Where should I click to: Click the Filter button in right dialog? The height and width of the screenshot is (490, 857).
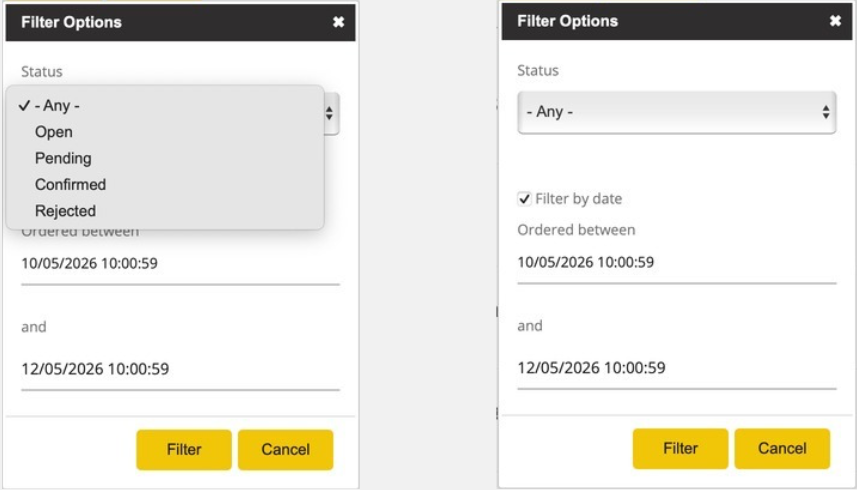680,448
